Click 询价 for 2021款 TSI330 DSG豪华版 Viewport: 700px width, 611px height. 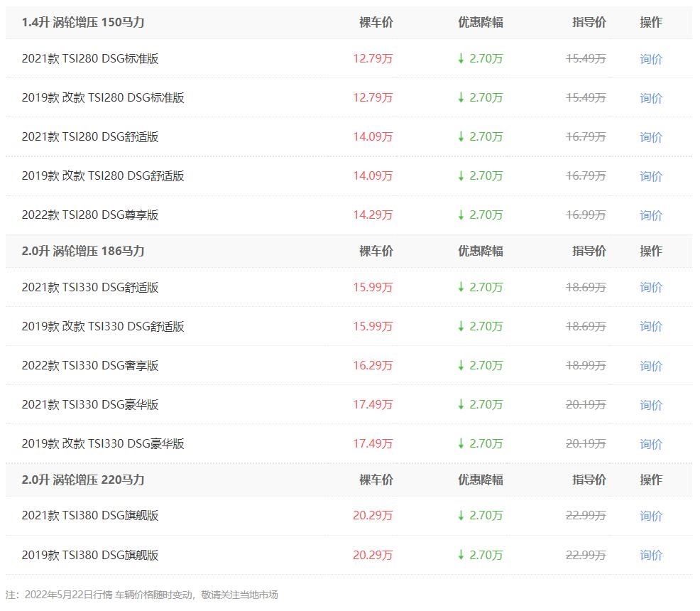coord(650,405)
